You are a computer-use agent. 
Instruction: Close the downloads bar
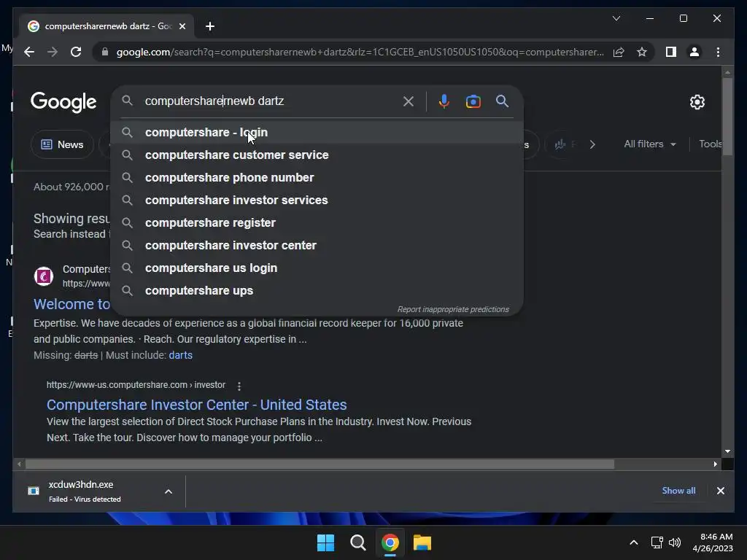point(720,491)
